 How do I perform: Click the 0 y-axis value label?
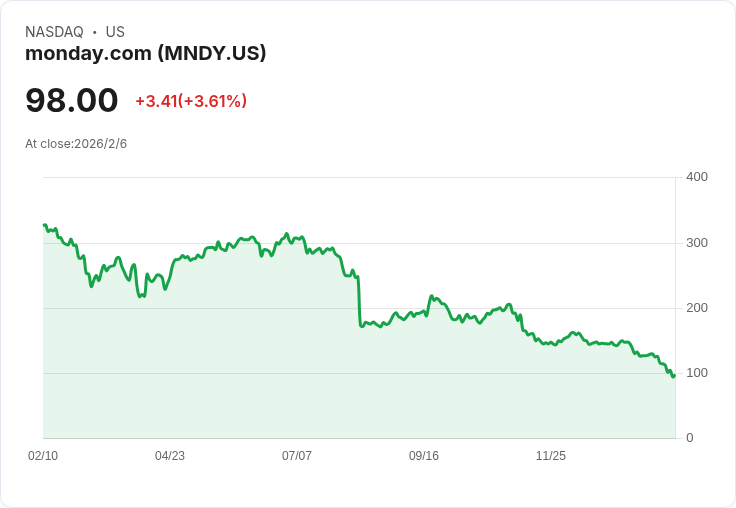(x=690, y=438)
